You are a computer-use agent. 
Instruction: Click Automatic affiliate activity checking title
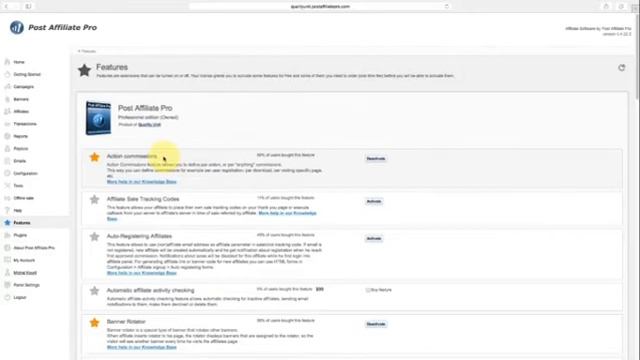(150, 290)
